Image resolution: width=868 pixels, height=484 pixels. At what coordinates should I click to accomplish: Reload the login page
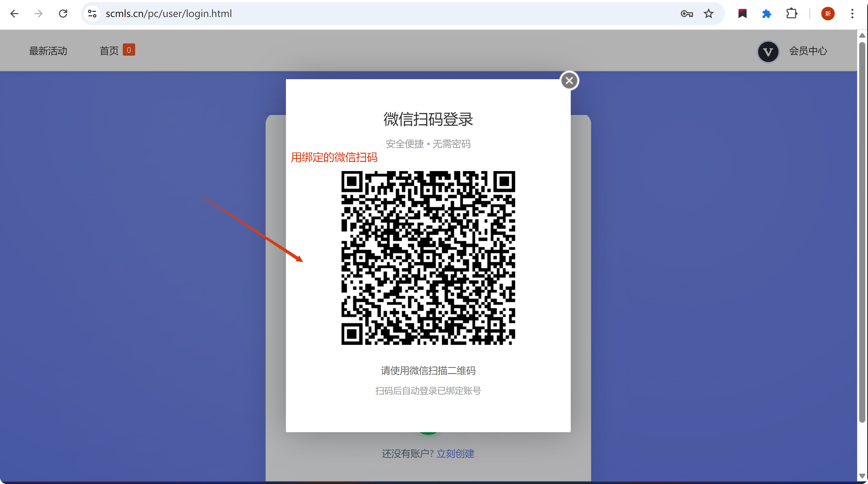pos(63,14)
